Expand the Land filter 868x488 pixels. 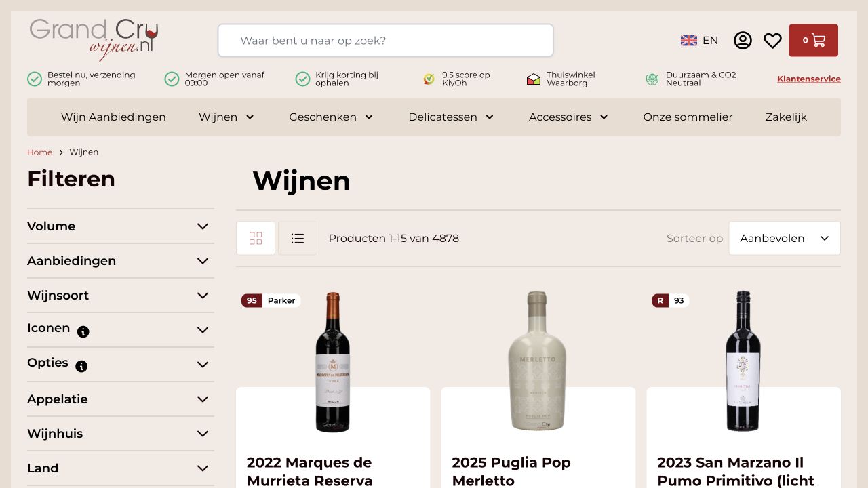(121, 468)
